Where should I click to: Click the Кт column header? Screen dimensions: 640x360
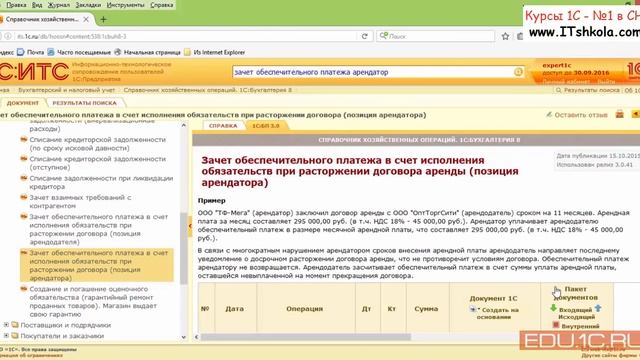392,309
